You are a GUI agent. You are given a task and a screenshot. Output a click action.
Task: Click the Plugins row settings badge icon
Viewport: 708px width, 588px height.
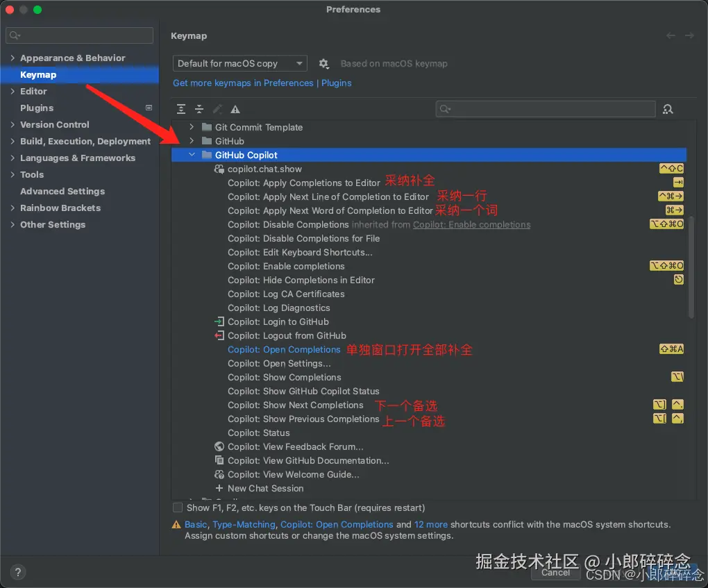(149, 108)
